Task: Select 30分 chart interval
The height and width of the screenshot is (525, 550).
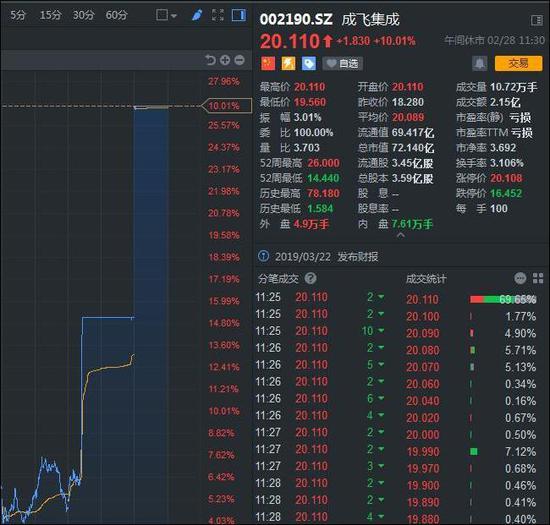Action: coord(83,15)
